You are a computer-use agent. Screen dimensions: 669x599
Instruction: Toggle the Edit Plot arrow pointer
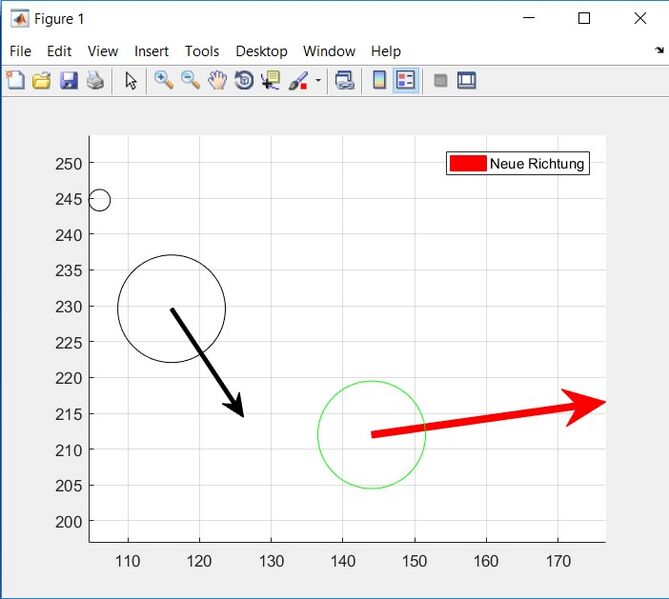pyautogui.click(x=131, y=81)
